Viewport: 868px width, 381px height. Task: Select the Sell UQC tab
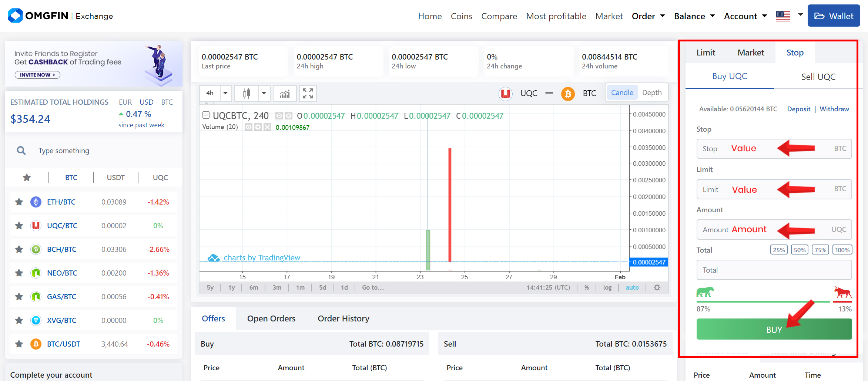click(818, 77)
